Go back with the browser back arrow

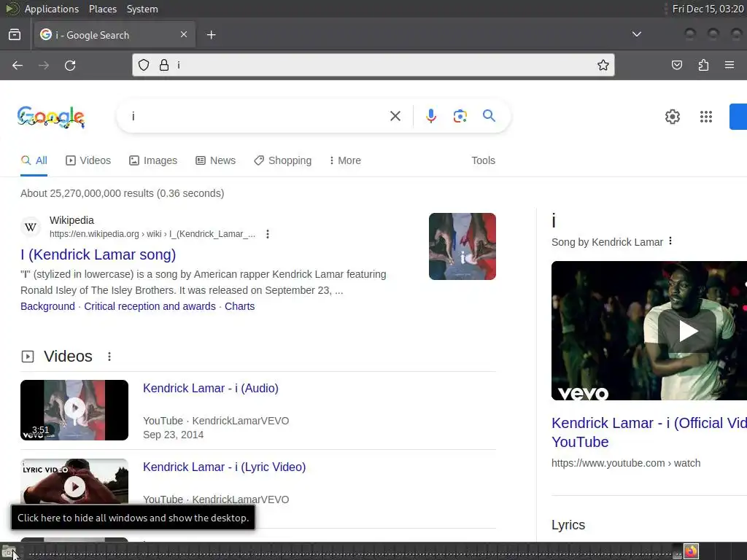18,65
